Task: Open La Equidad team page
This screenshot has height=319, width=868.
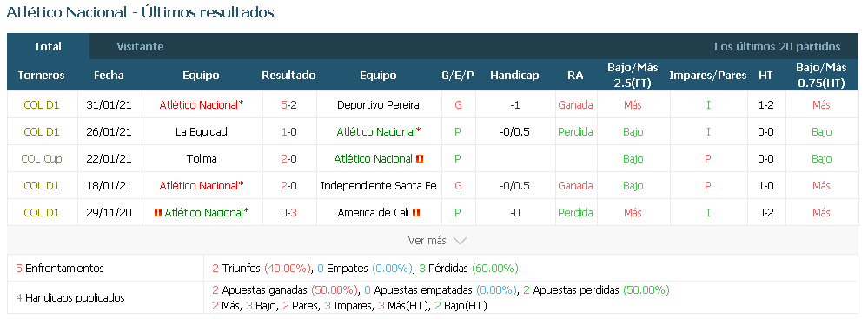Action: coord(201,132)
